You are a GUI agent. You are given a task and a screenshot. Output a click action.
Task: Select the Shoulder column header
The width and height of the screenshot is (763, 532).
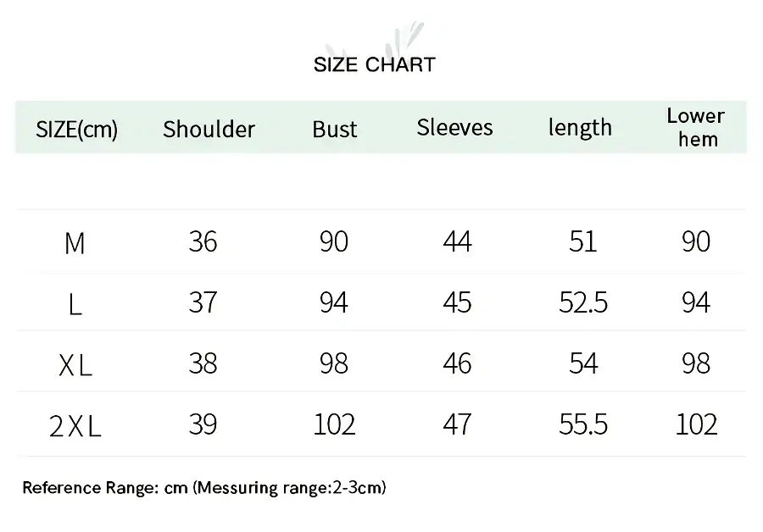(x=209, y=130)
